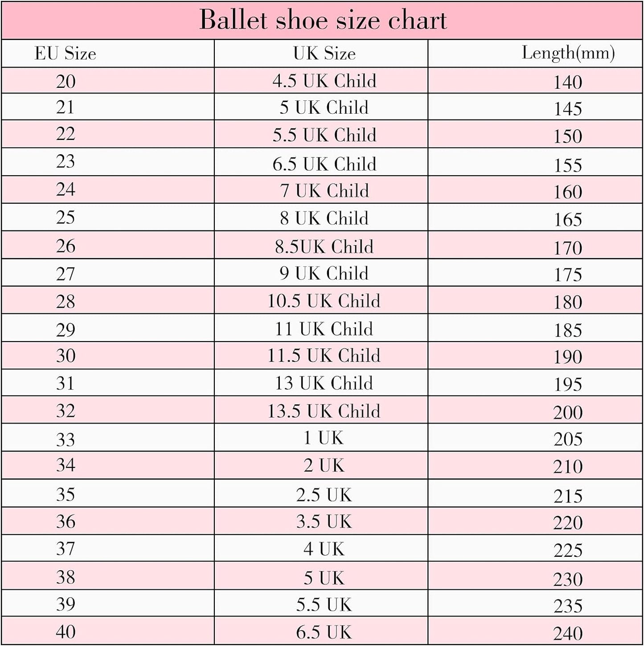Click the 'EU Size' column header
The image size is (644, 646).
click(x=66, y=54)
